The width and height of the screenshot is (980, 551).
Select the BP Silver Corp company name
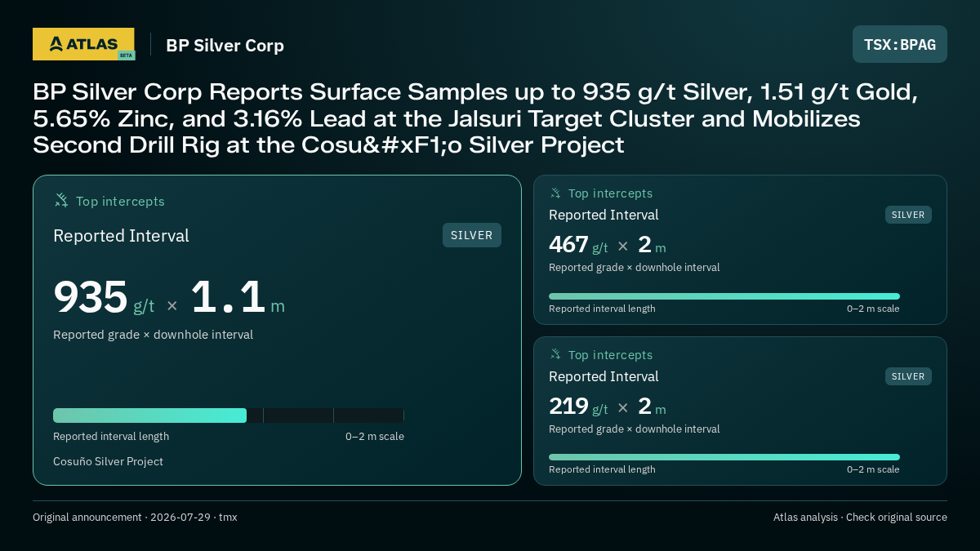[225, 45]
